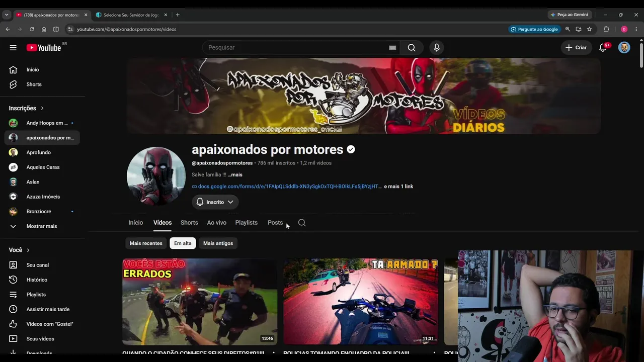Viewport: 644px width, 362px height.
Task: Sort videos by Mais antigos
Action: [218, 243]
